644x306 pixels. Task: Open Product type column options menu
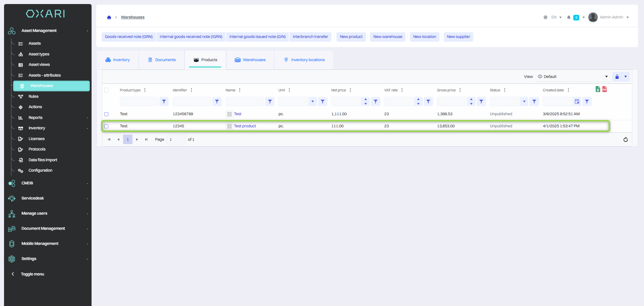145,90
